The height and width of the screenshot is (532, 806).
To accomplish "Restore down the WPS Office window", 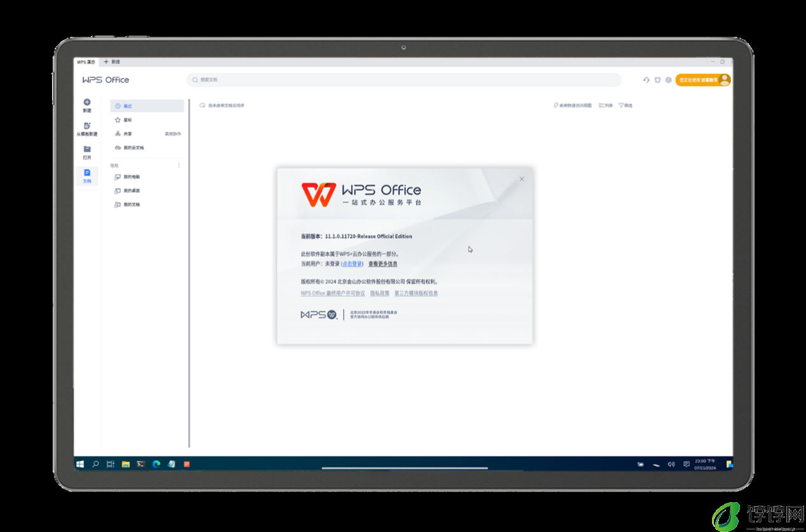I will (723, 62).
